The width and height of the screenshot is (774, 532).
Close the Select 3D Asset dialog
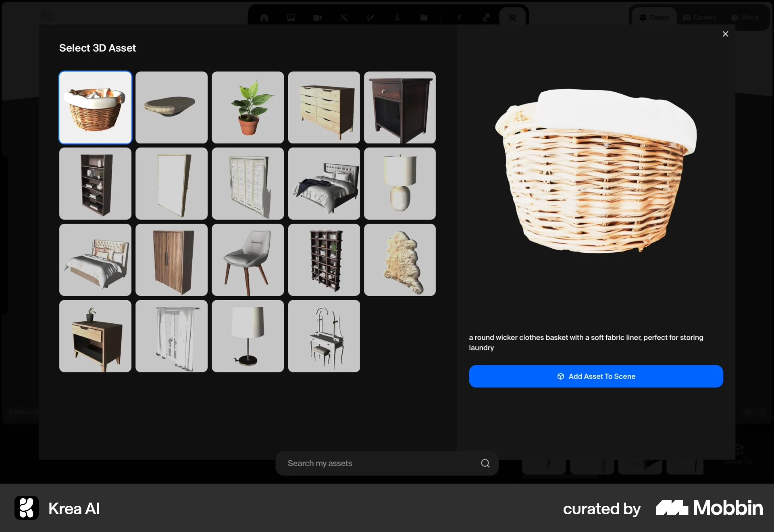725,34
